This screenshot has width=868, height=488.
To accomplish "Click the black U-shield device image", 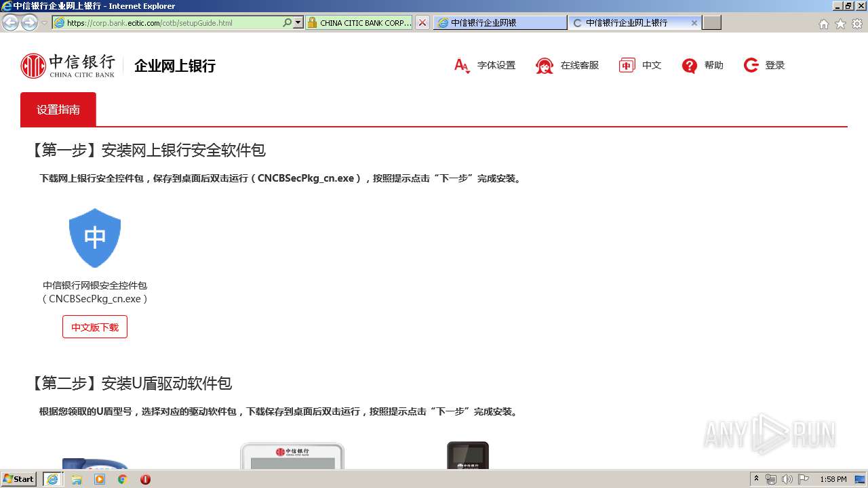I will click(468, 455).
